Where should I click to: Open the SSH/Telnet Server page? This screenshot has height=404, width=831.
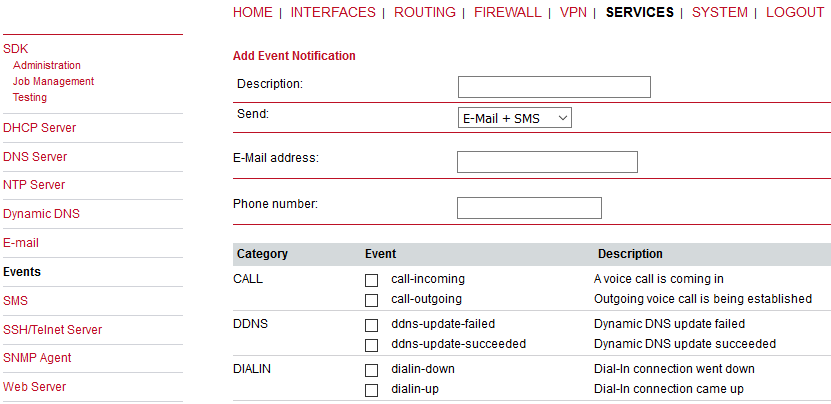pyautogui.click(x=52, y=330)
